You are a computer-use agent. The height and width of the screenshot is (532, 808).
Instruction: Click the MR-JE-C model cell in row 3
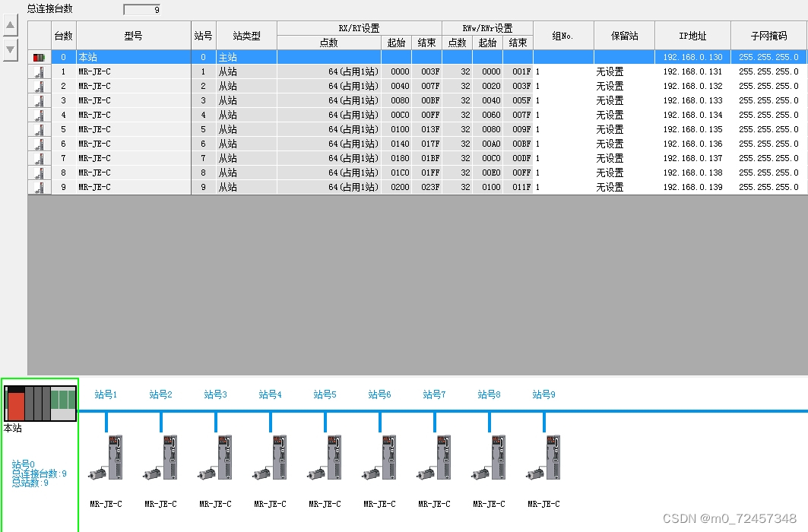point(134,100)
